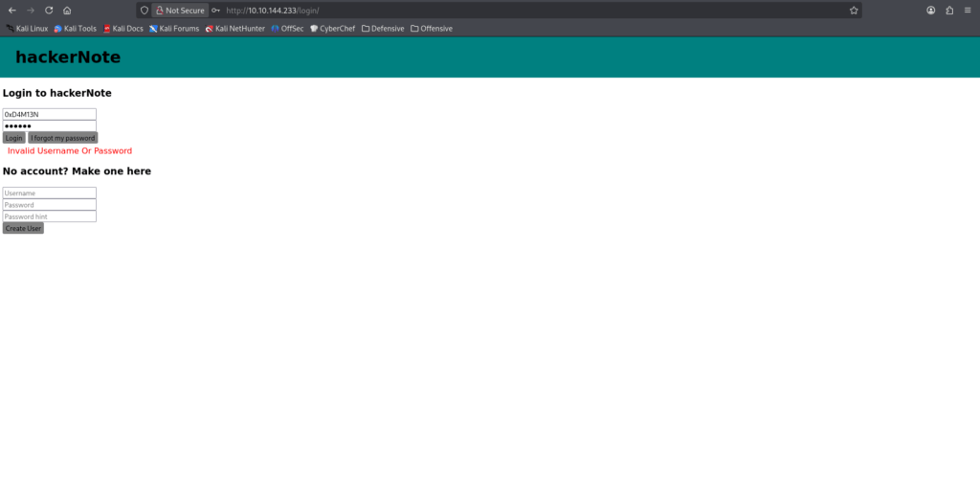
Task: Click 'I forgot my password' button
Action: (62, 138)
